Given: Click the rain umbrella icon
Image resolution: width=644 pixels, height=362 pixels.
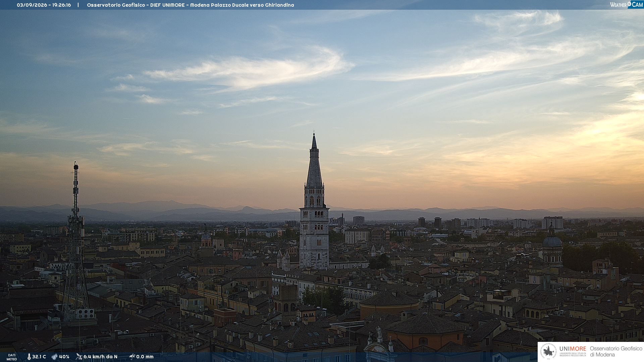Looking at the screenshot, I should pos(132,357).
